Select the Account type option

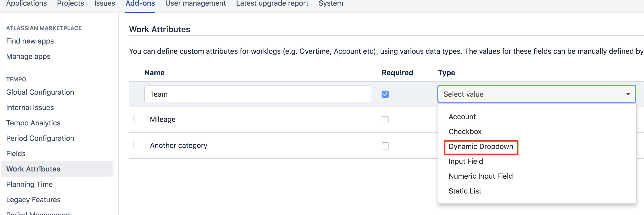click(462, 117)
